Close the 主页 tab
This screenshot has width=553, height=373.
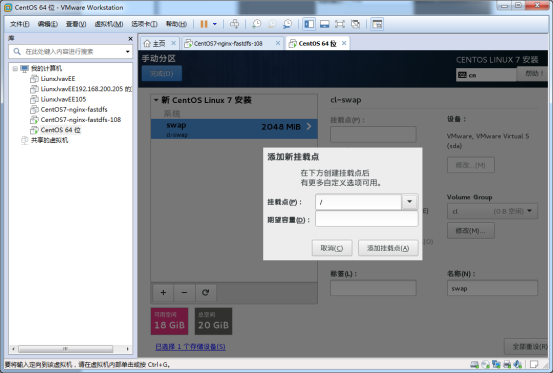pos(174,43)
